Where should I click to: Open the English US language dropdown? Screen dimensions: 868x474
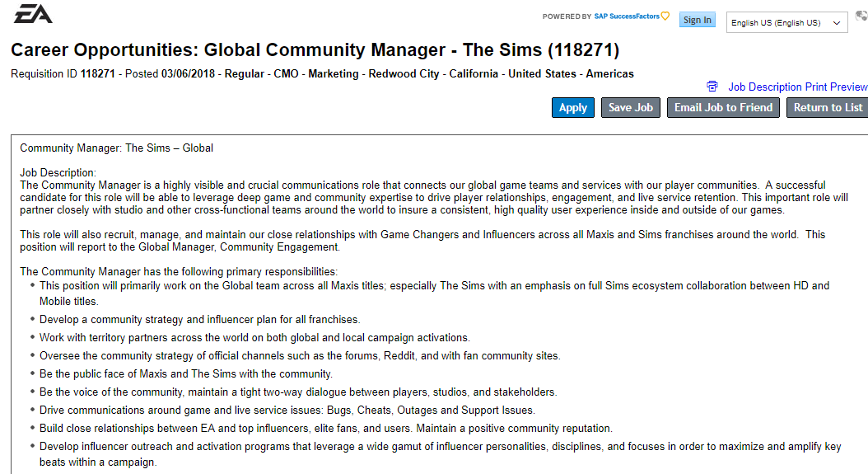(x=786, y=23)
